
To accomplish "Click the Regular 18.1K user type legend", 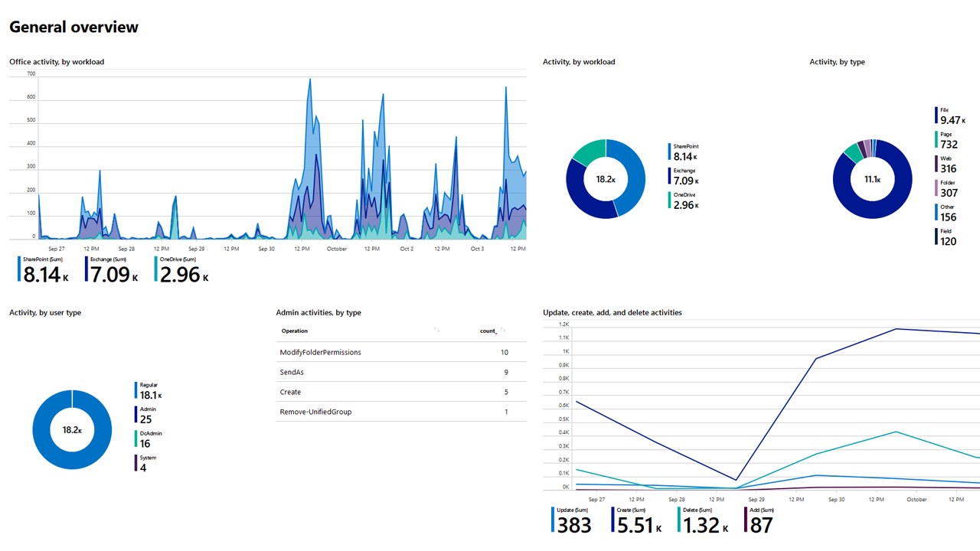I will click(x=149, y=391).
